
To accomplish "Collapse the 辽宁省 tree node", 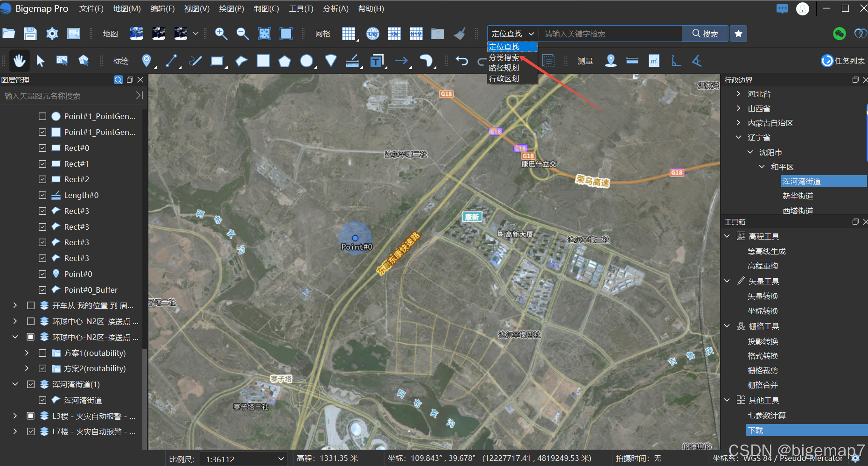I will pyautogui.click(x=738, y=137).
